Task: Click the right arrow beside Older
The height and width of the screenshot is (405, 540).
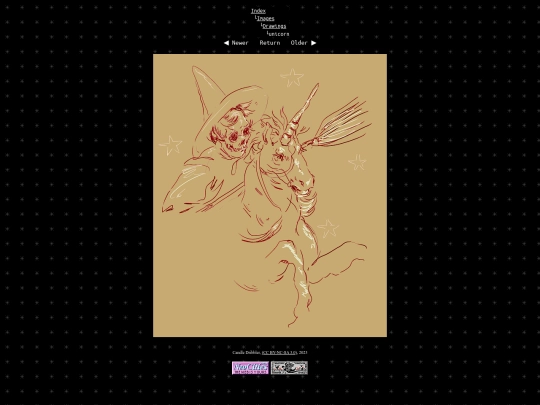Action: 313,43
